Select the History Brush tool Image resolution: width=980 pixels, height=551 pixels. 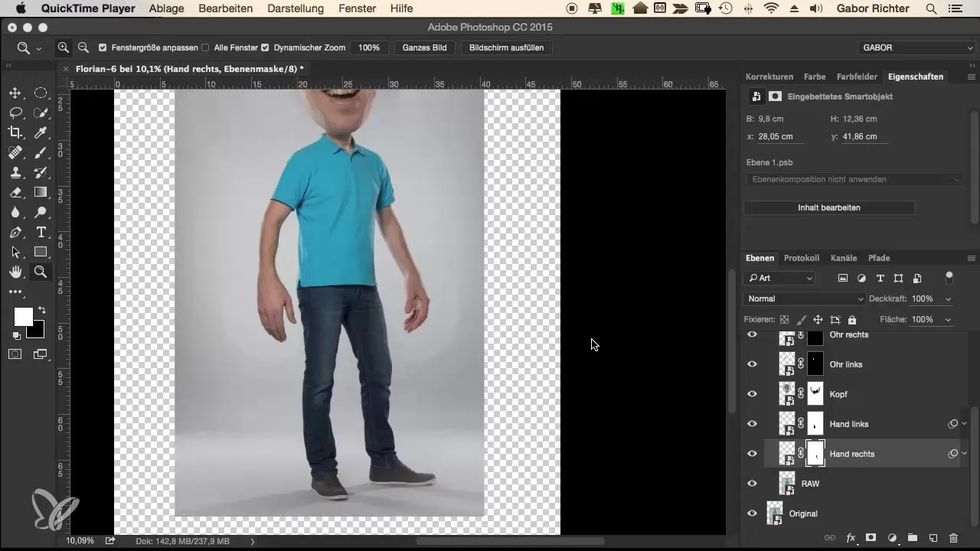click(41, 172)
